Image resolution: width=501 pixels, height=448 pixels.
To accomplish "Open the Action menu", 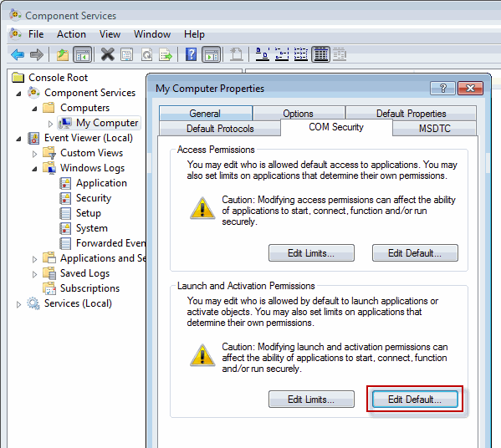I will click(71, 34).
